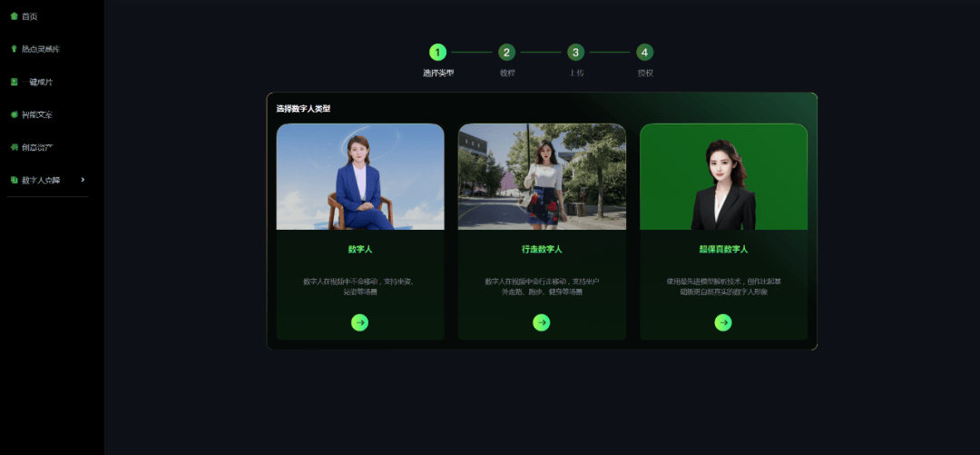Expand the 数字人克隆 submenu chevron
The width and height of the screenshot is (980, 455).
coord(83,180)
